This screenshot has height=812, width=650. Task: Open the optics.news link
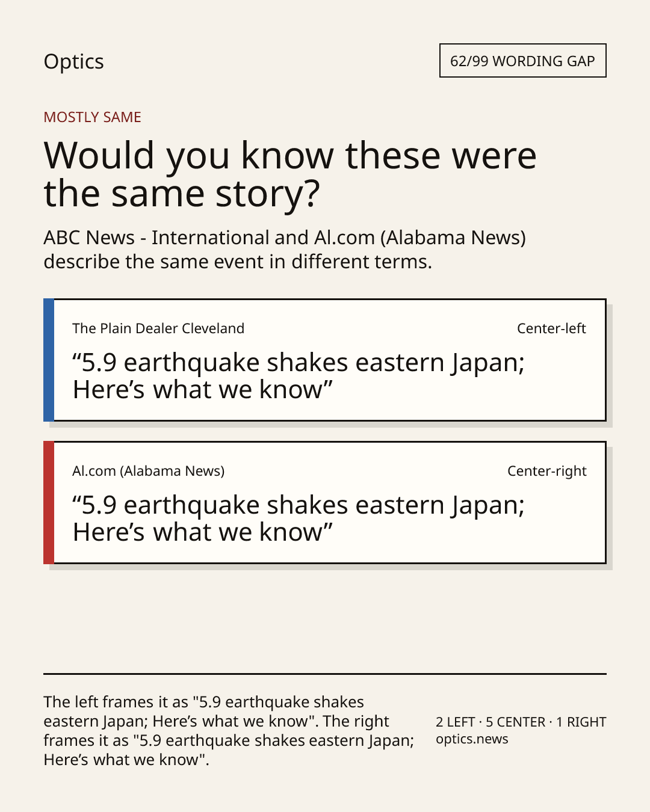[x=472, y=739]
